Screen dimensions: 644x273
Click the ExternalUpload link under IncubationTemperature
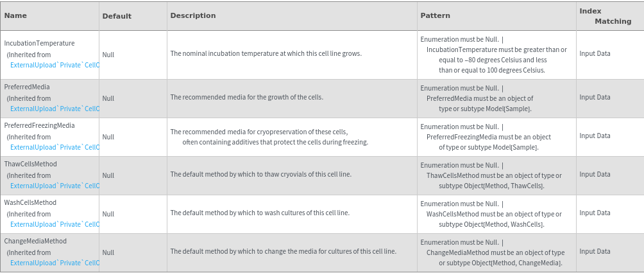click(55, 65)
